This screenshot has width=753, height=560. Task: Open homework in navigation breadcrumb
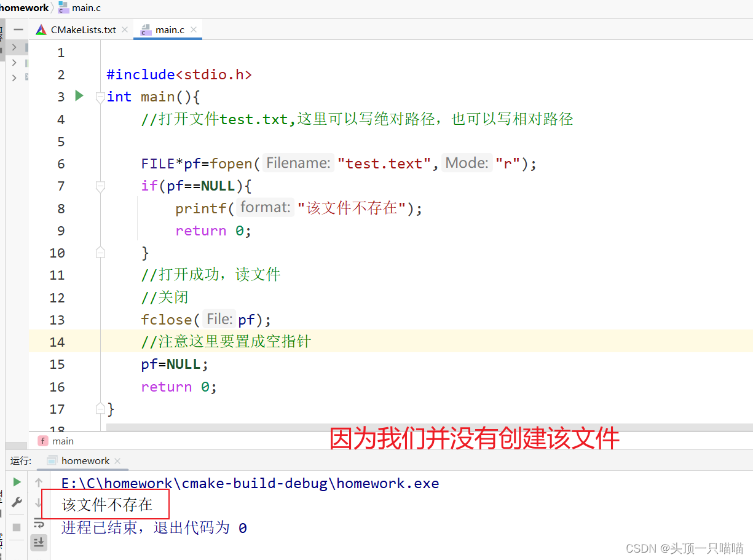point(25,7)
